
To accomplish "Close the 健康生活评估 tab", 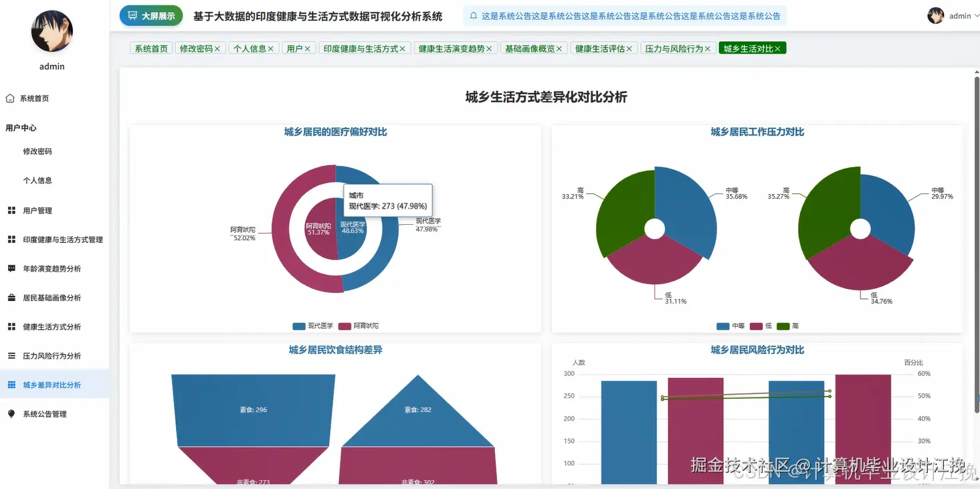I will pyautogui.click(x=629, y=49).
